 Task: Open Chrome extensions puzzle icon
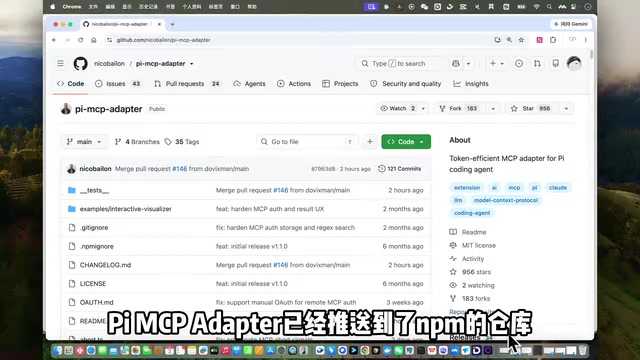pos(553,40)
